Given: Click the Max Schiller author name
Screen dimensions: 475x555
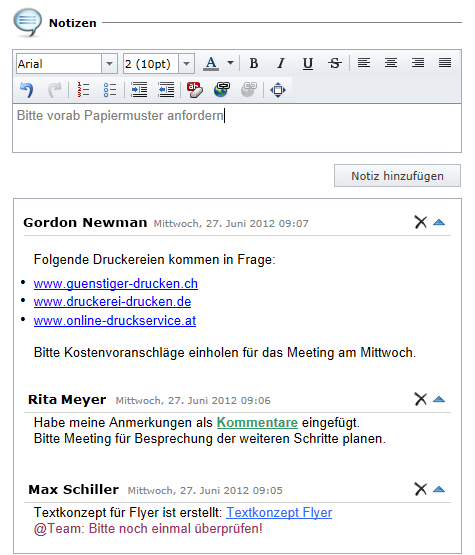Looking at the screenshot, I should point(73,490).
